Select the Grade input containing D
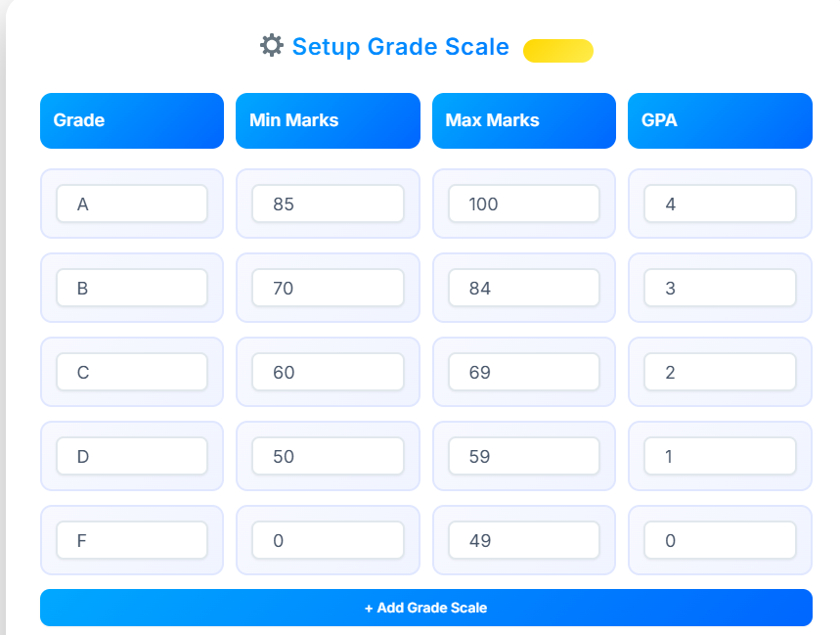840x635 pixels. [131, 456]
